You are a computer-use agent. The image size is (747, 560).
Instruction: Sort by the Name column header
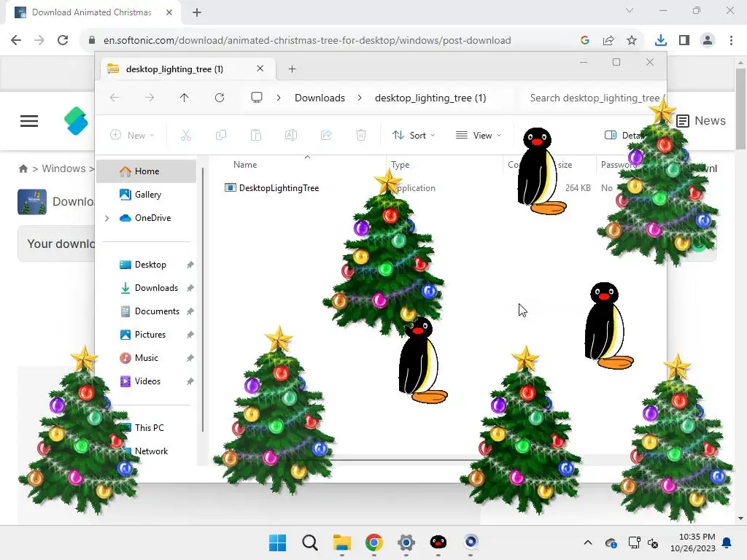point(245,165)
